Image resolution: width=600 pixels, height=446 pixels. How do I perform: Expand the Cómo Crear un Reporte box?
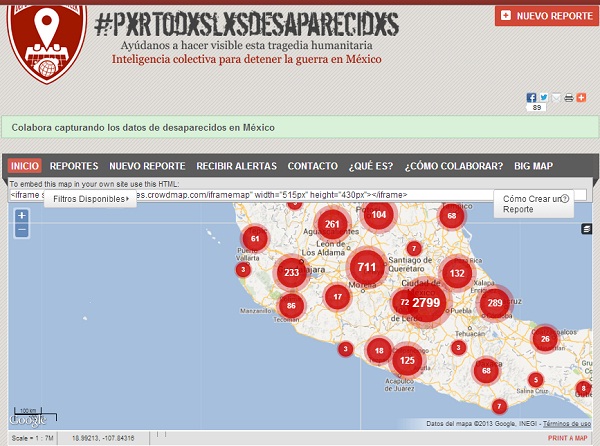click(x=533, y=204)
